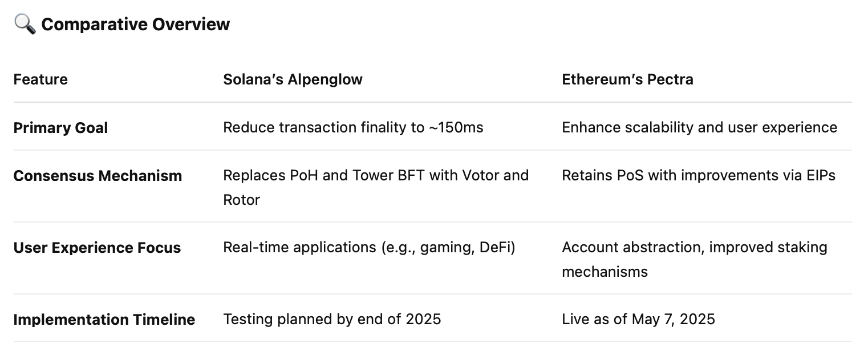The image size is (868, 363).
Task: Click the word 'Rotor' in the consensus cell
Action: [x=241, y=200]
